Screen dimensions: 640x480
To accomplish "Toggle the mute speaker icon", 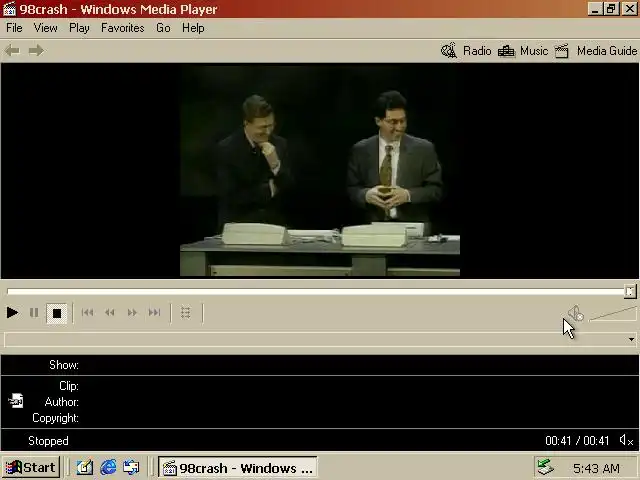I will click(576, 313).
